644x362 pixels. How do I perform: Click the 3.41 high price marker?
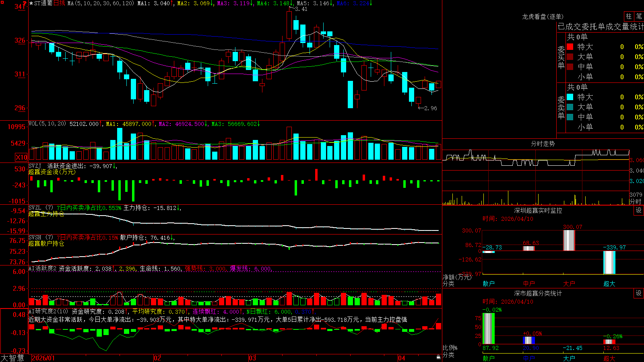coord(301,9)
